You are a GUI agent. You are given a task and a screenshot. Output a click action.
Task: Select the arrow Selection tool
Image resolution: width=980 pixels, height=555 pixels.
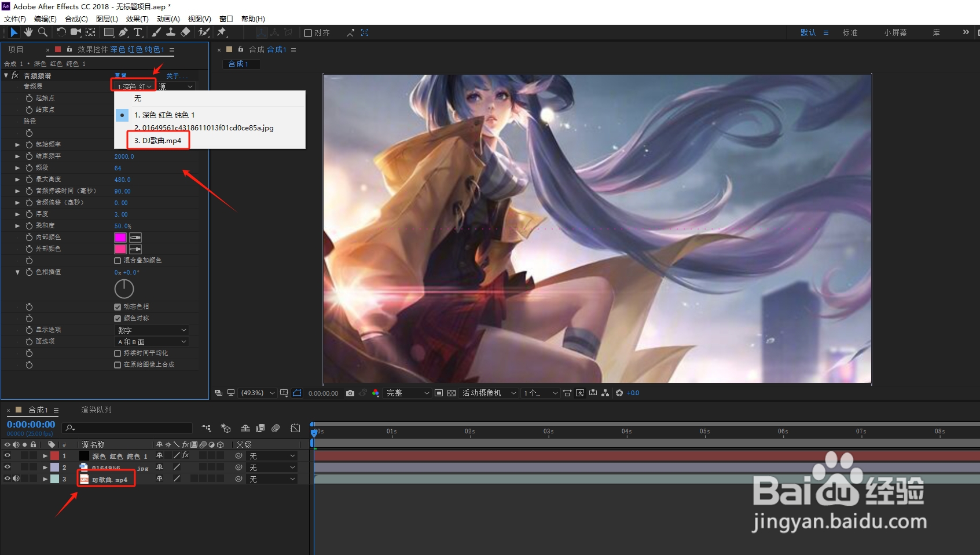(x=14, y=32)
